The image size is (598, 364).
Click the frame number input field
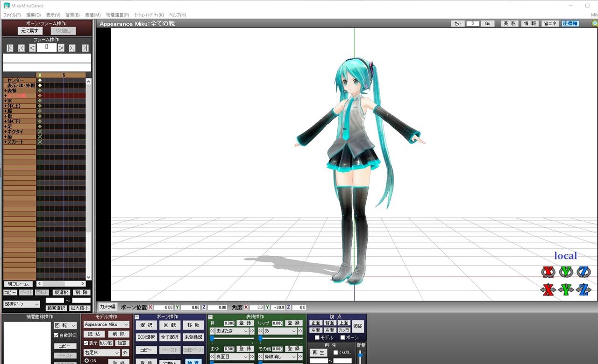tap(47, 47)
